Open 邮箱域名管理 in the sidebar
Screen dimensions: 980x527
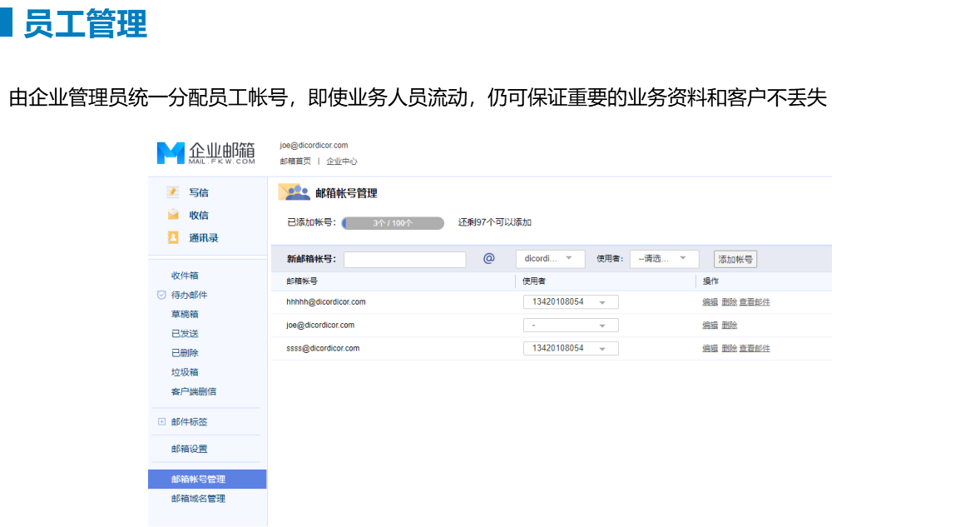point(198,499)
